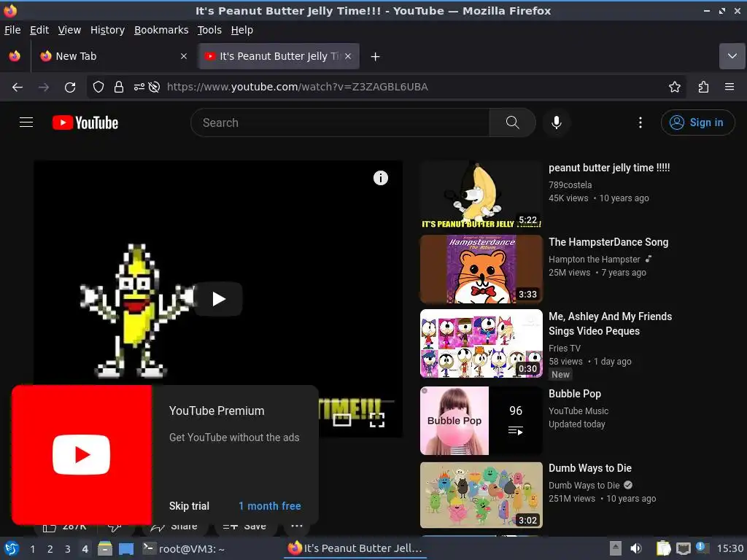Open the Fries TV video thumbnail
747x560 pixels.
pyautogui.click(x=481, y=343)
